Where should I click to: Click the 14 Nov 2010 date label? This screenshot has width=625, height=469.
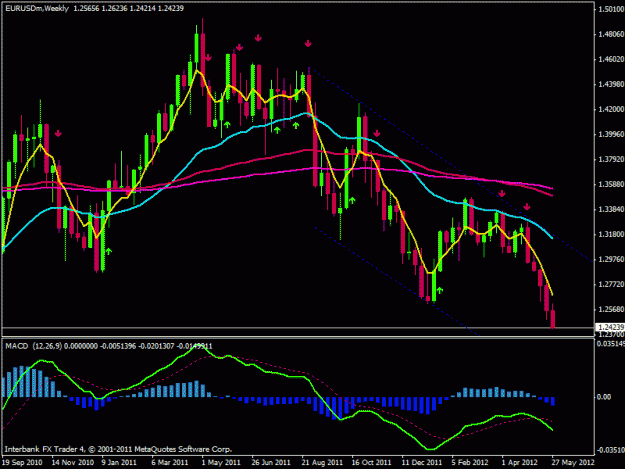tap(73, 463)
